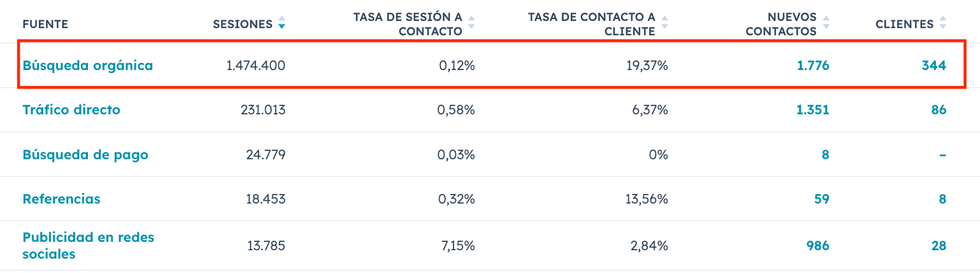
Task: View the 1.351 direct traffic contacts
Action: click(x=812, y=110)
